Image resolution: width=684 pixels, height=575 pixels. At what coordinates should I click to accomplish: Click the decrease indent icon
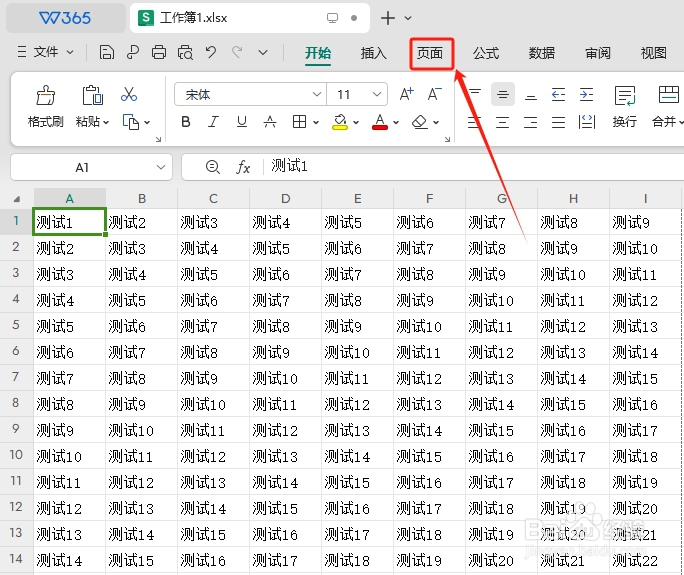click(558, 94)
